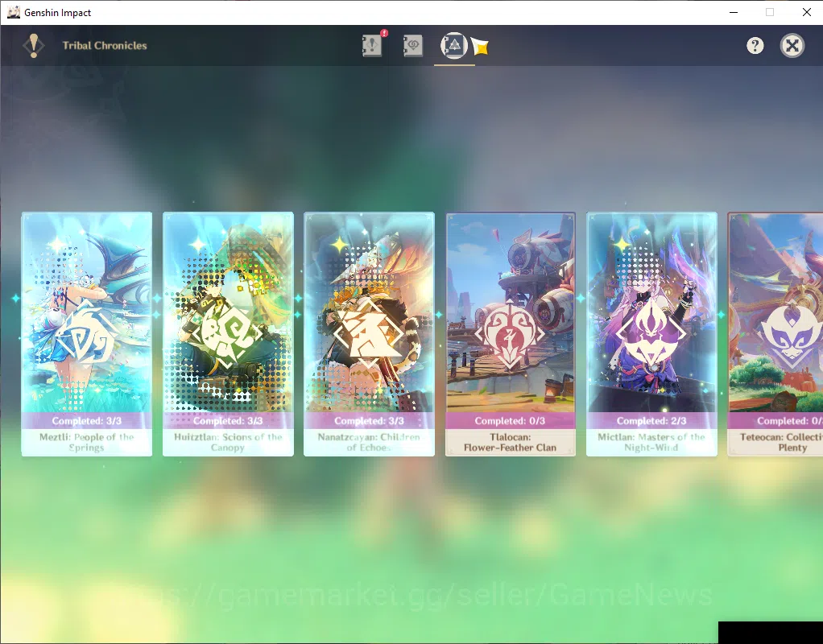The image size is (823, 644).
Task: Maximize the Genshin Impact window
Action: pos(770,12)
